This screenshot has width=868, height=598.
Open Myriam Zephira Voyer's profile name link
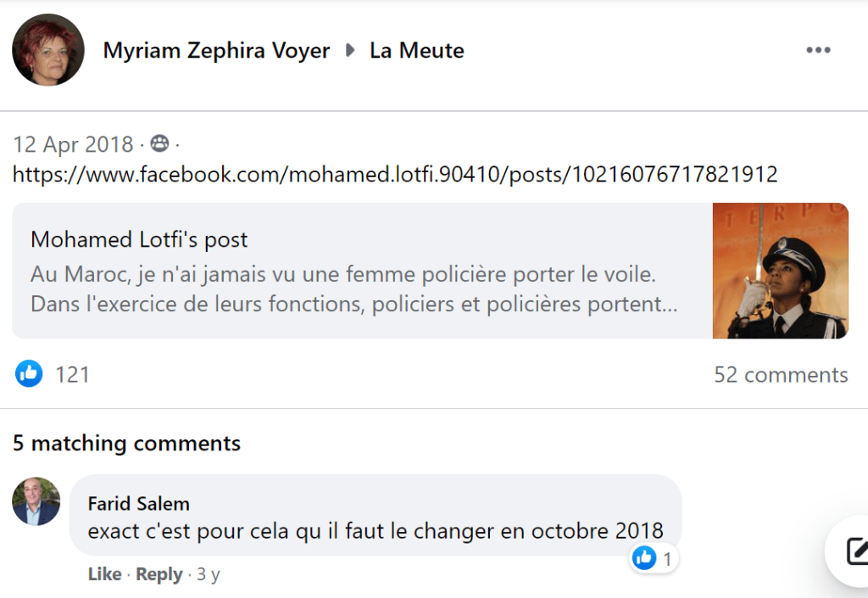216,50
